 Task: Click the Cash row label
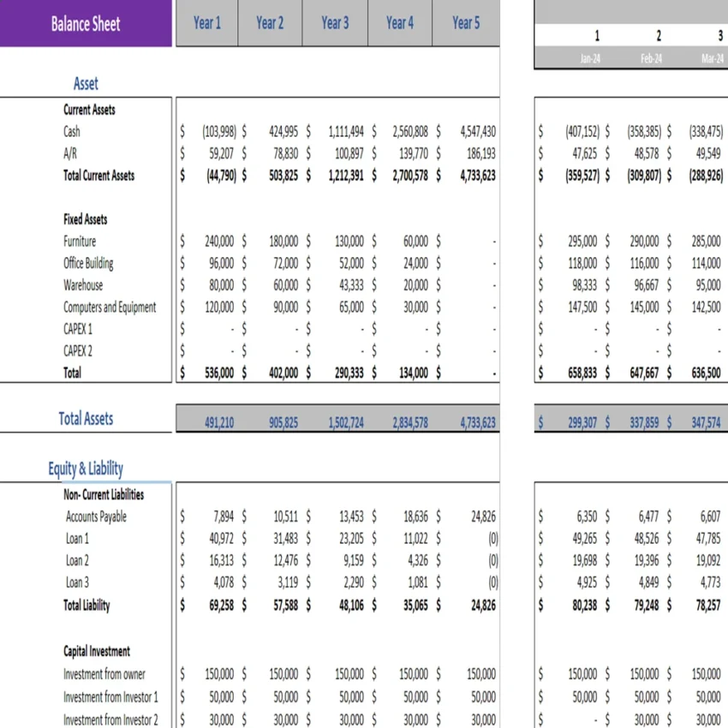pos(71,132)
